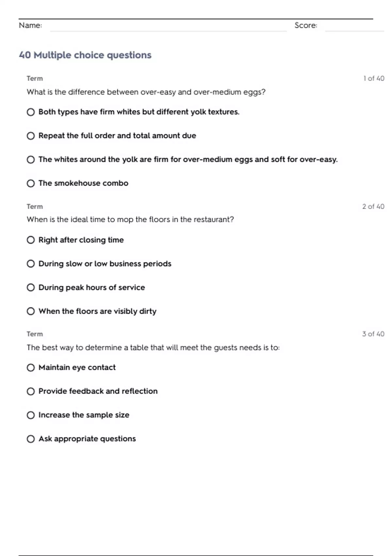This screenshot has height=556, width=392.
Task: Select "When the floors are visibly dirty"
Action: click(31, 311)
